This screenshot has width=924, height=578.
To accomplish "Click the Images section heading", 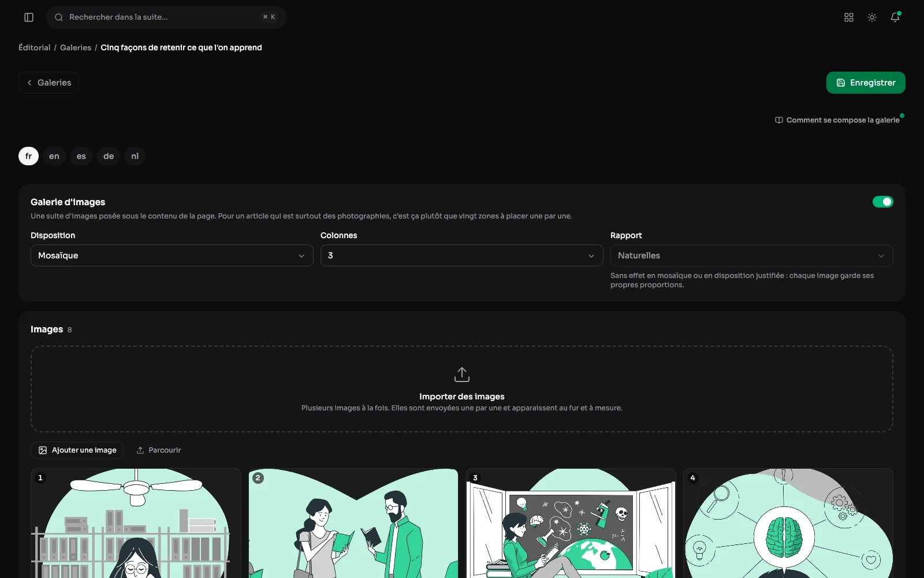I will (47, 329).
